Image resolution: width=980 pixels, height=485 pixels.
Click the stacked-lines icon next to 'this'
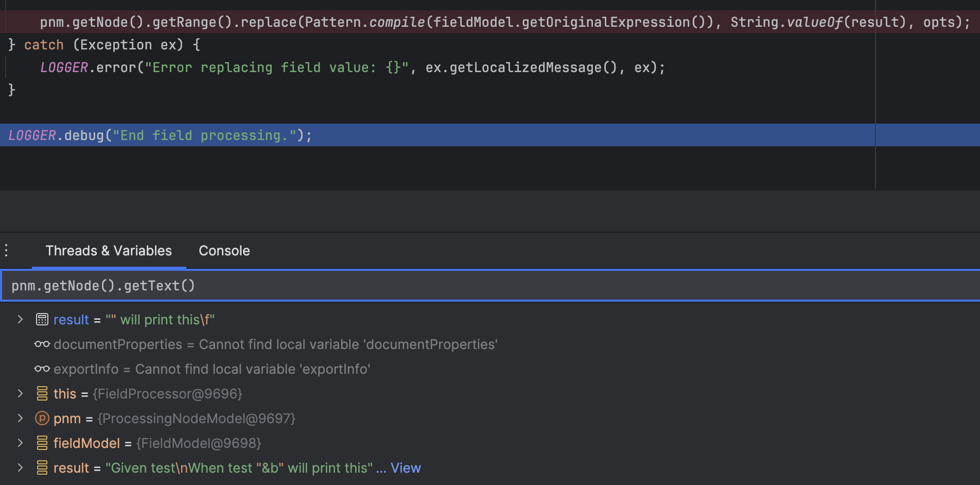point(42,394)
